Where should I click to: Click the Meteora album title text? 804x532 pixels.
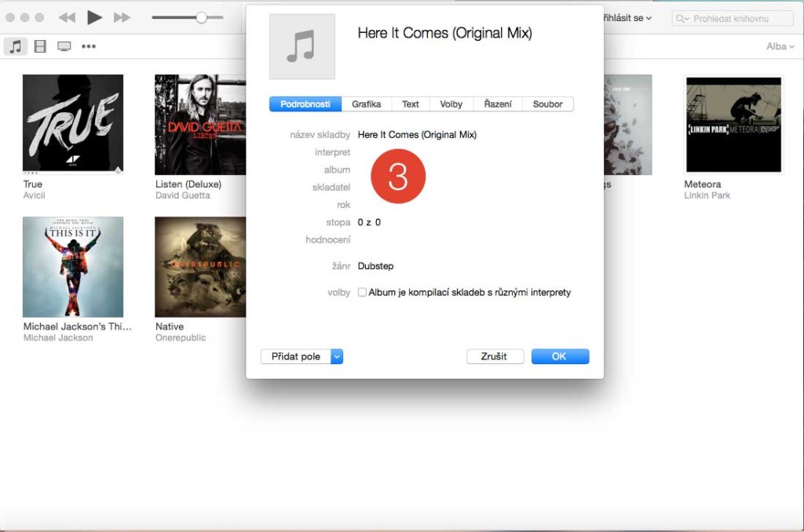tap(703, 184)
